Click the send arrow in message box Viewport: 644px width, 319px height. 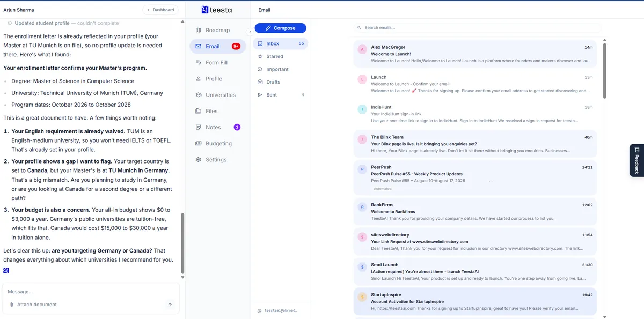[x=170, y=305]
